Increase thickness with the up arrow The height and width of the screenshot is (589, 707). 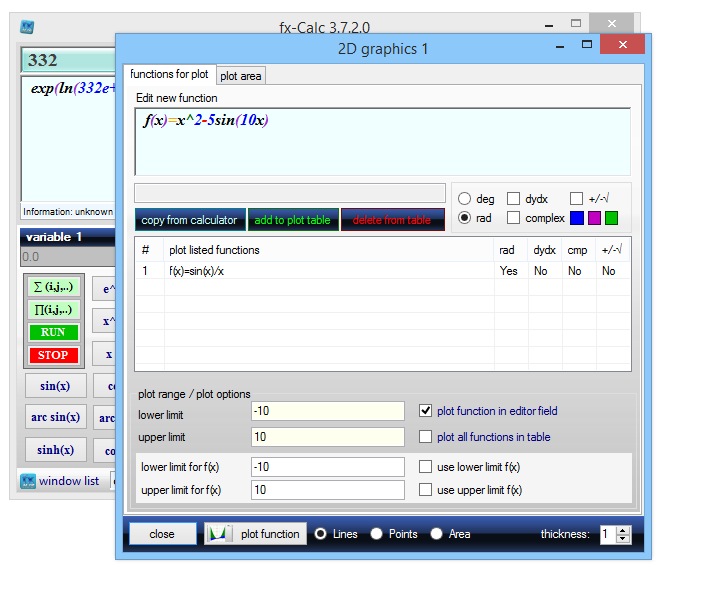pyautogui.click(x=623, y=530)
